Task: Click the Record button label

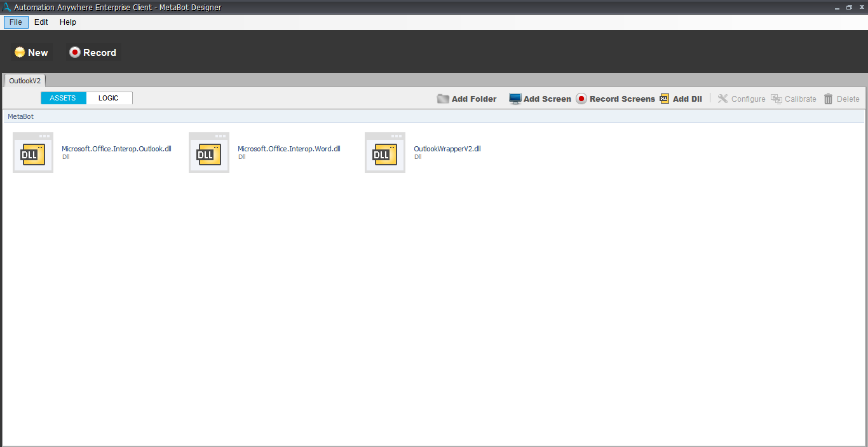Action: (100, 53)
